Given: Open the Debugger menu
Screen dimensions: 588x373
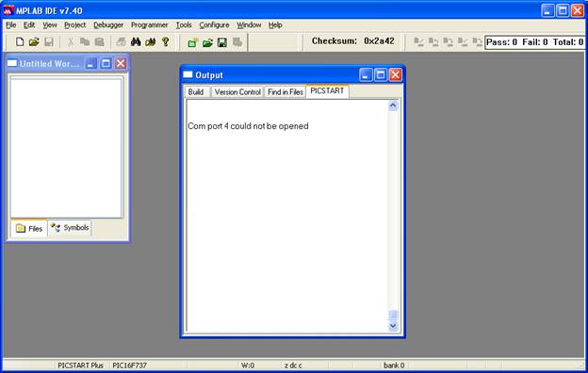Looking at the screenshot, I should (x=108, y=24).
